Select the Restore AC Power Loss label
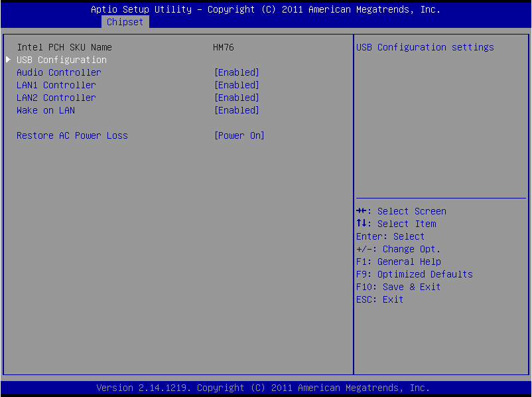This screenshot has height=397, width=532. point(72,135)
